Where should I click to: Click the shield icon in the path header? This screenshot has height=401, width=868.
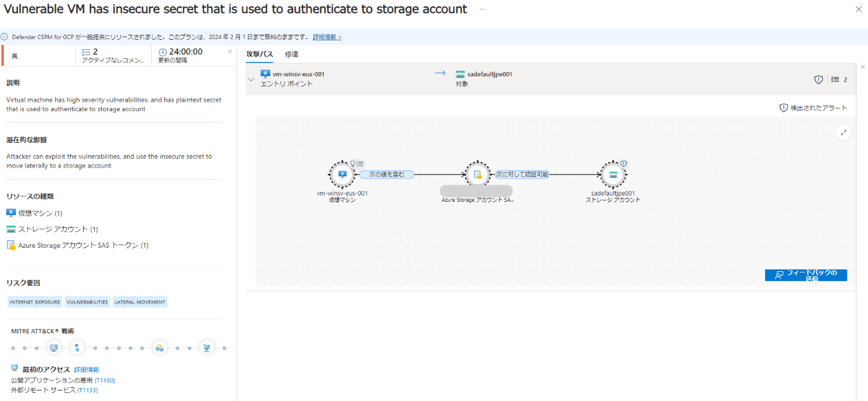click(x=818, y=79)
